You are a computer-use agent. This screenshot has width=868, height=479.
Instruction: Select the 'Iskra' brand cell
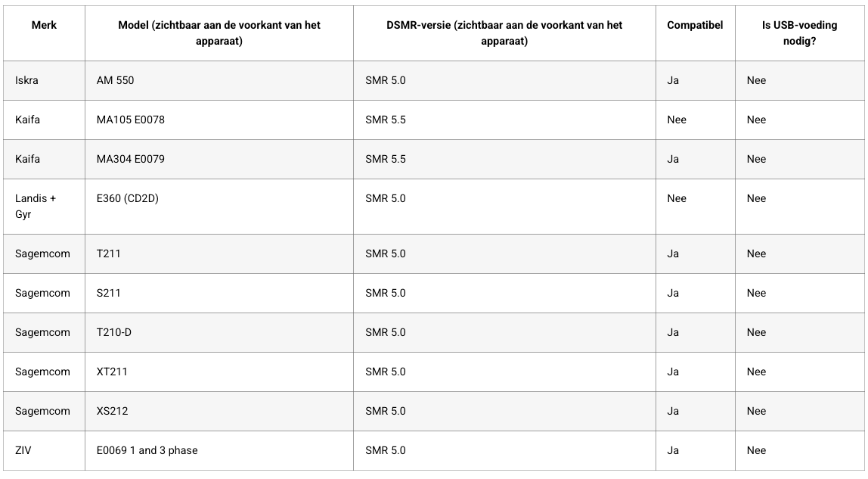(26, 80)
